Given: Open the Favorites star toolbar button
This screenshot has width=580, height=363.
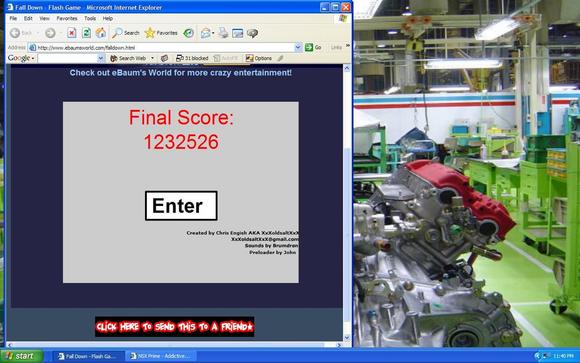Looking at the screenshot, I should point(161,33).
